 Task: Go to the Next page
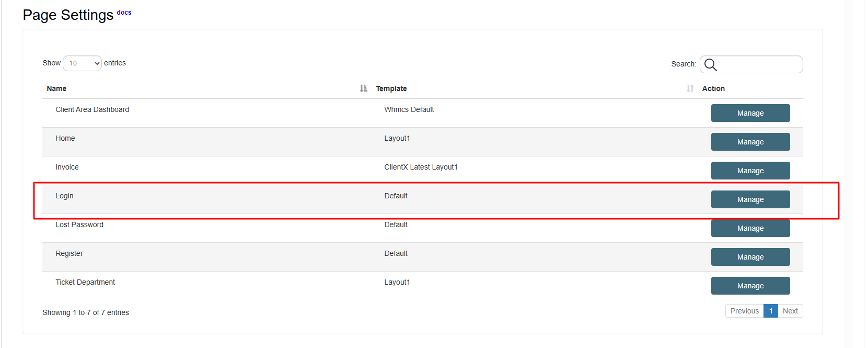[x=790, y=311]
